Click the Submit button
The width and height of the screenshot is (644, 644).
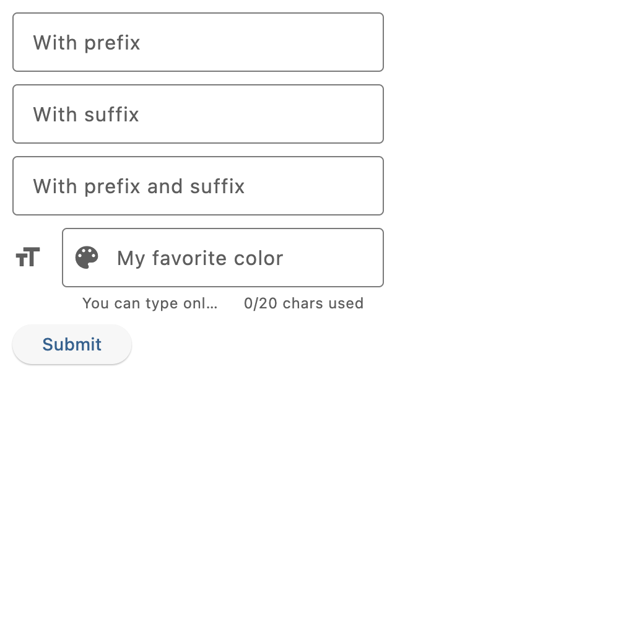(72, 344)
